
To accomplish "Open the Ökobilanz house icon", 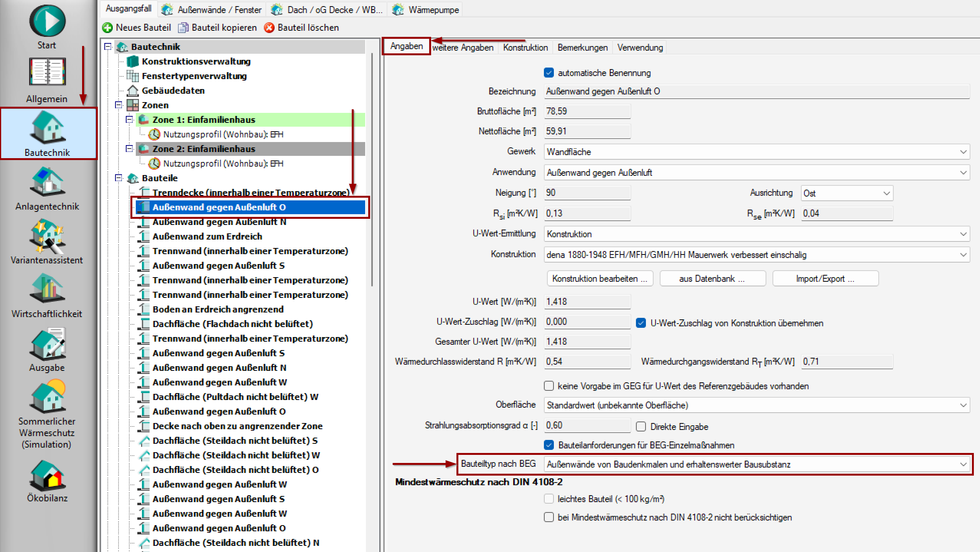I will click(47, 475).
